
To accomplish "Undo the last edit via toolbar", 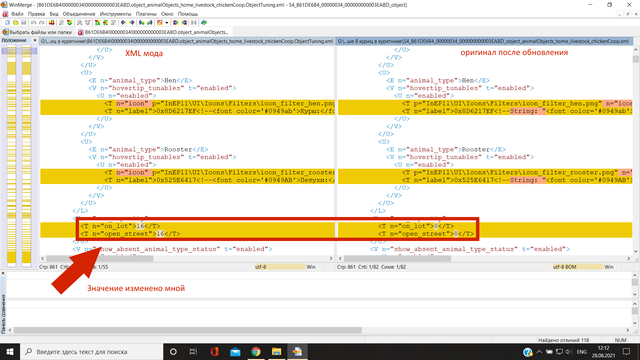I will pyautogui.click(x=33, y=22).
